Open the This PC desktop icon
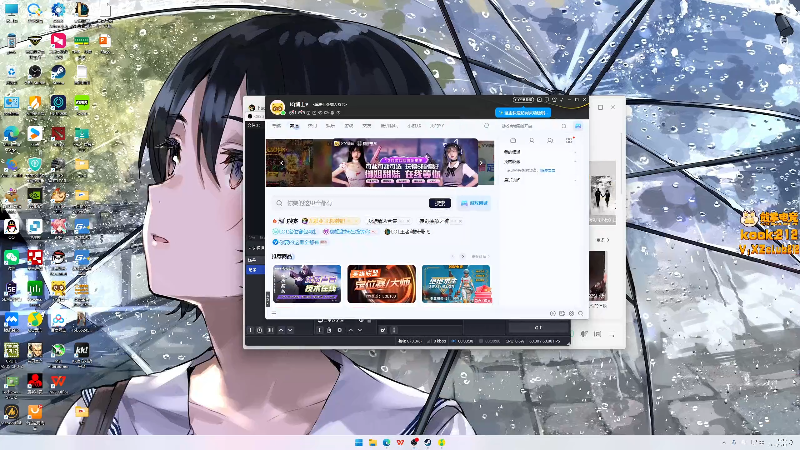This screenshot has height=450, width=800. (x=11, y=10)
